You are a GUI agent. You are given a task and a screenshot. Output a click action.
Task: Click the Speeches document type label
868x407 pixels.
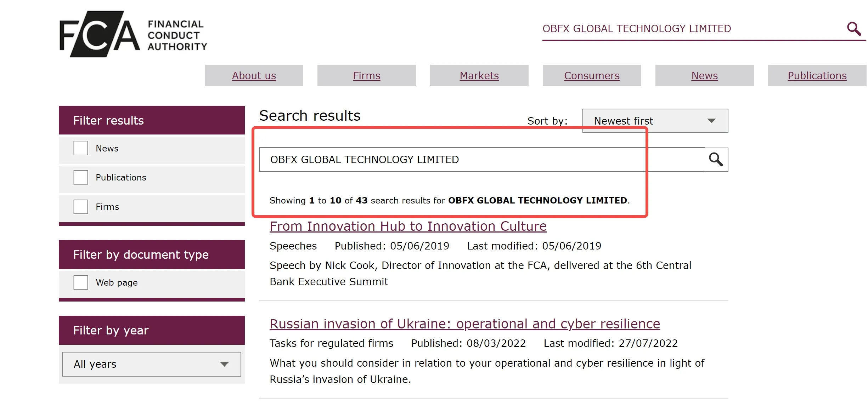(293, 246)
